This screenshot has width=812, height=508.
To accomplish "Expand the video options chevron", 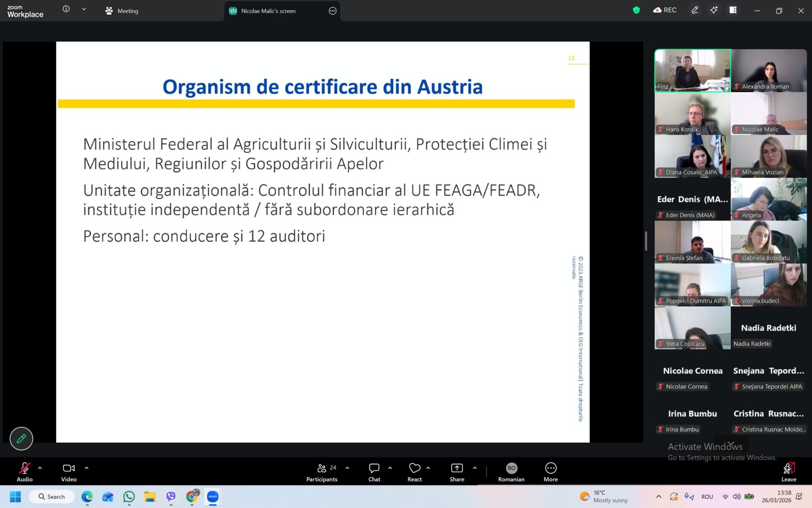I will pos(87,468).
